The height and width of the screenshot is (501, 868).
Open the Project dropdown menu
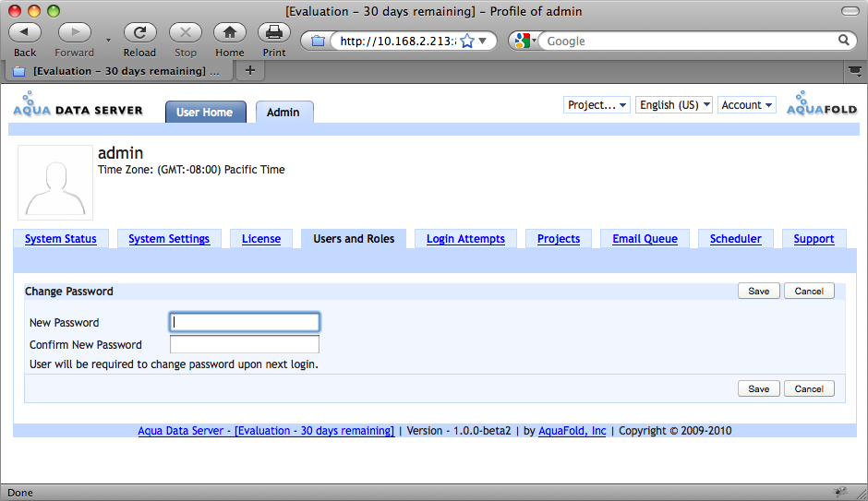pyautogui.click(x=597, y=105)
